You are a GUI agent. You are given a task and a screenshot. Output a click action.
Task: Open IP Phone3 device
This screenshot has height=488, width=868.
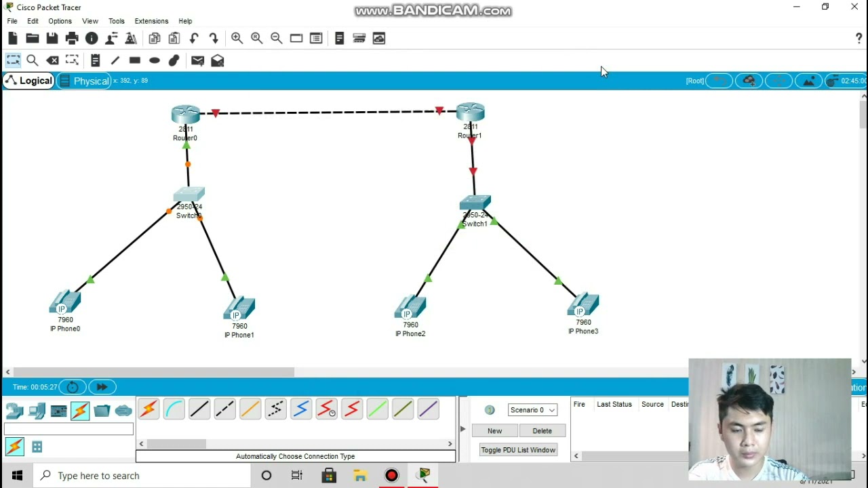click(x=583, y=305)
